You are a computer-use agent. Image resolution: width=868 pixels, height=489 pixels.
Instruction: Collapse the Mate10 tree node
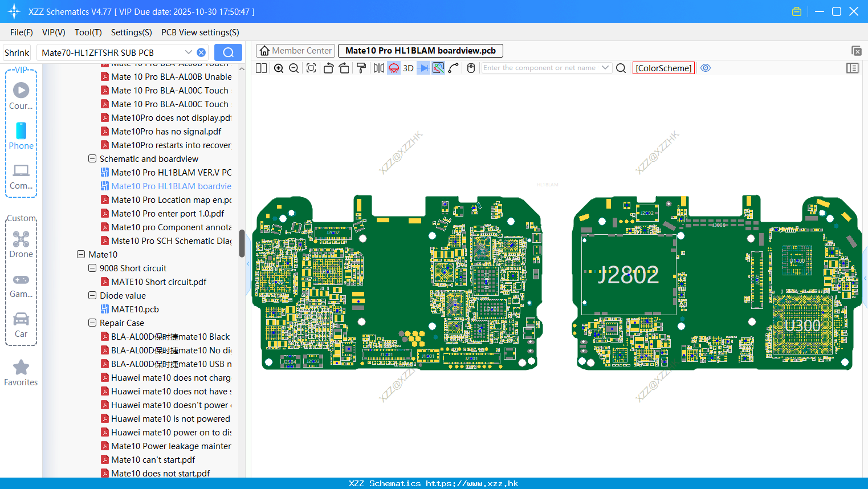click(81, 254)
